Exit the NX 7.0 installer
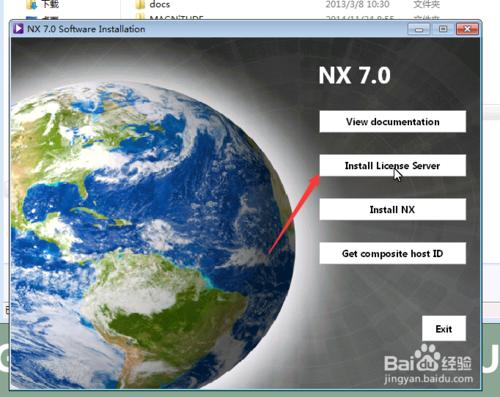This screenshot has width=500, height=397. click(x=444, y=329)
